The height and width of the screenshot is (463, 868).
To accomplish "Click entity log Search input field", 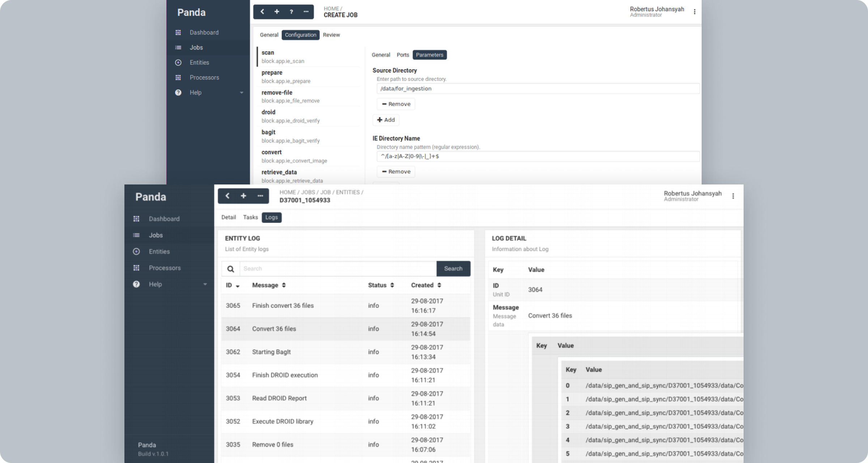I will click(338, 269).
